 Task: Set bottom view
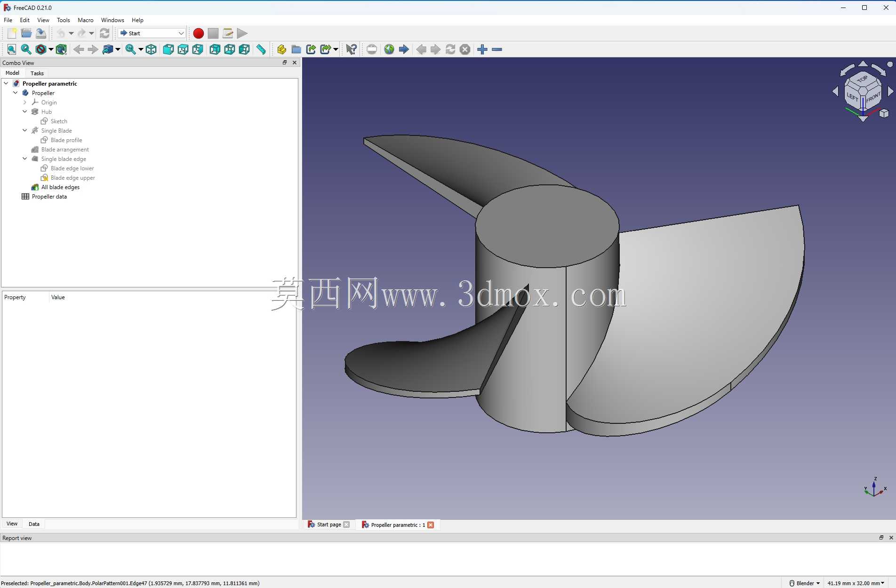[x=230, y=49]
